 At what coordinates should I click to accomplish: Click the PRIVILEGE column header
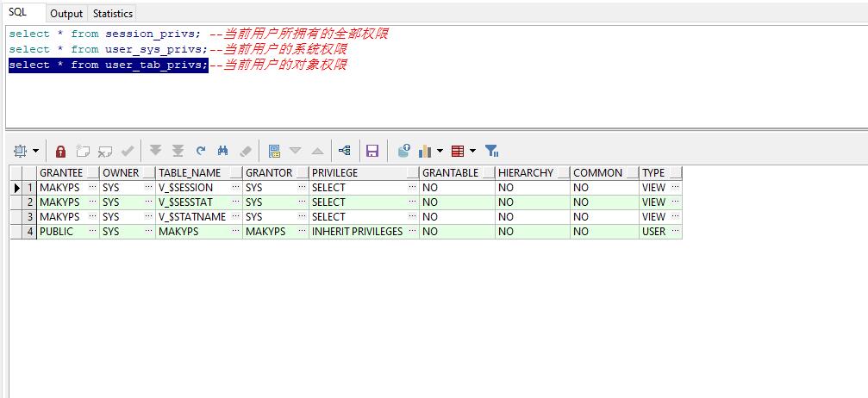(x=365, y=172)
